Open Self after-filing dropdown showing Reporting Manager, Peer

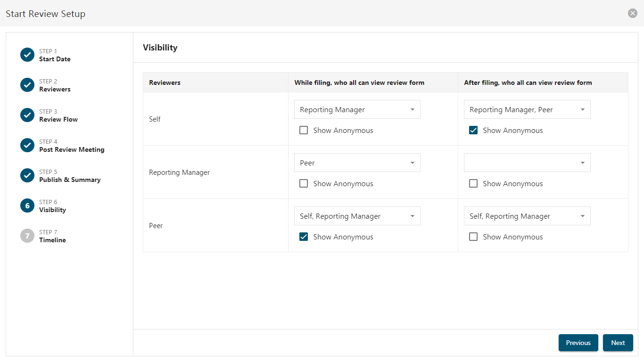[x=527, y=109]
